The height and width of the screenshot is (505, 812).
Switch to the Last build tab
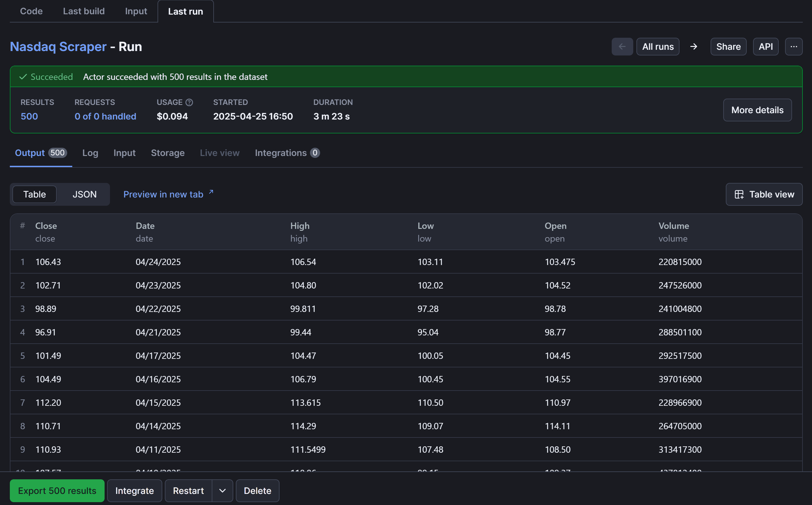point(84,11)
